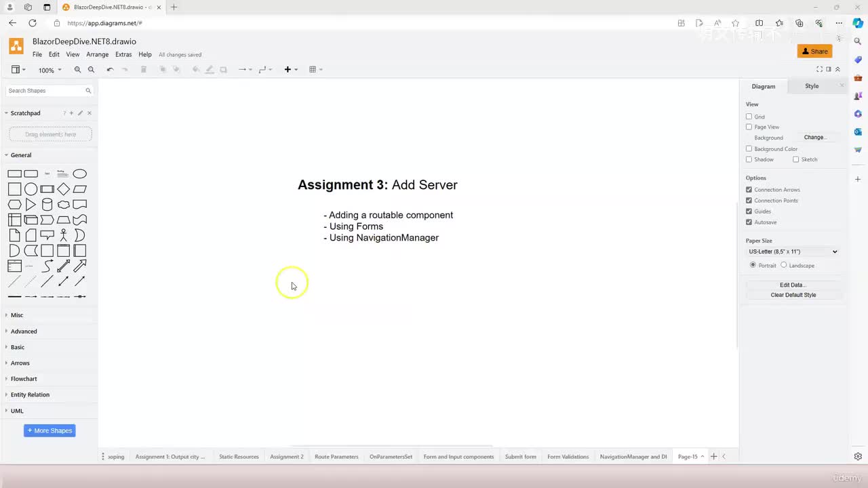Expand the Flowchart shape library

tap(24, 379)
